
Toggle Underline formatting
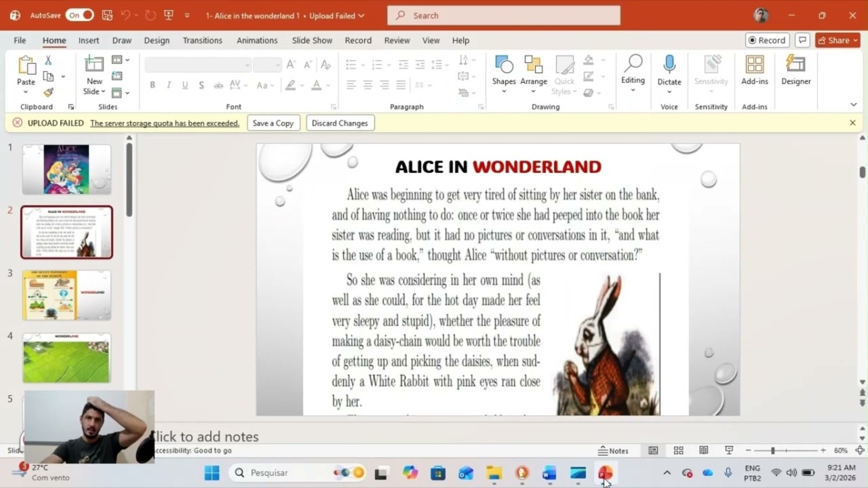point(184,85)
